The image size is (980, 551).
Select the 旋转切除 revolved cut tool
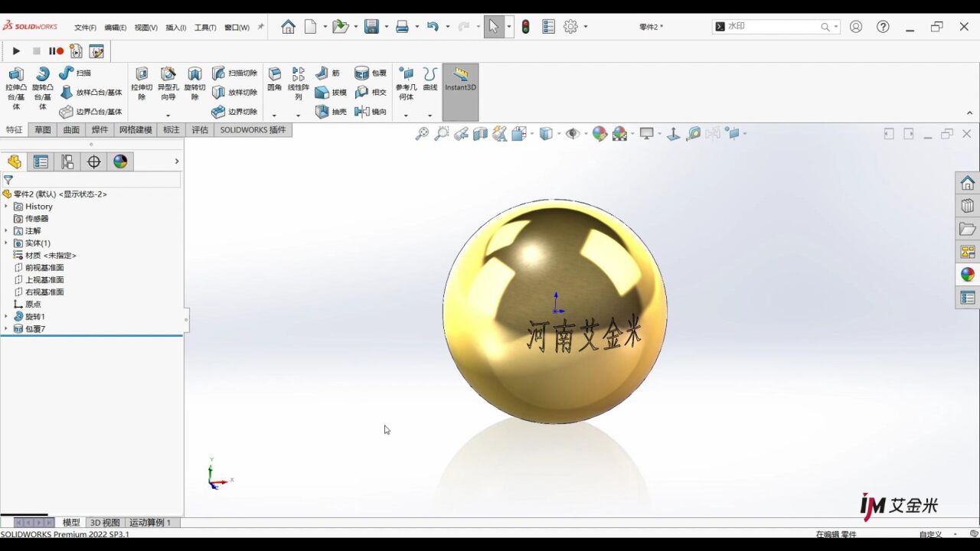point(194,83)
